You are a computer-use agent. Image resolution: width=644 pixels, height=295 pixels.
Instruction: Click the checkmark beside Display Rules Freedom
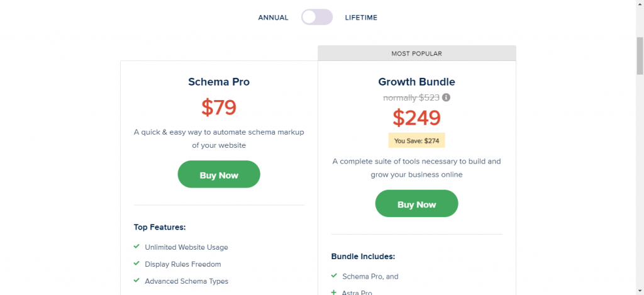(136, 264)
